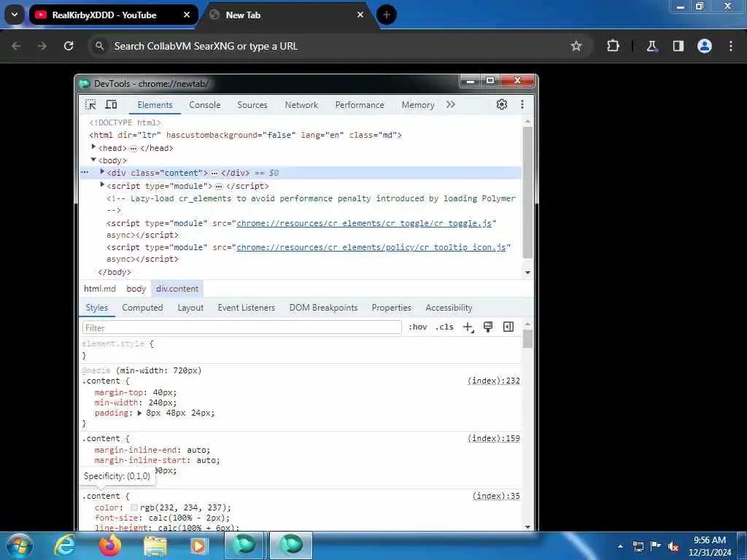Open the Windows Start orb

(19, 545)
